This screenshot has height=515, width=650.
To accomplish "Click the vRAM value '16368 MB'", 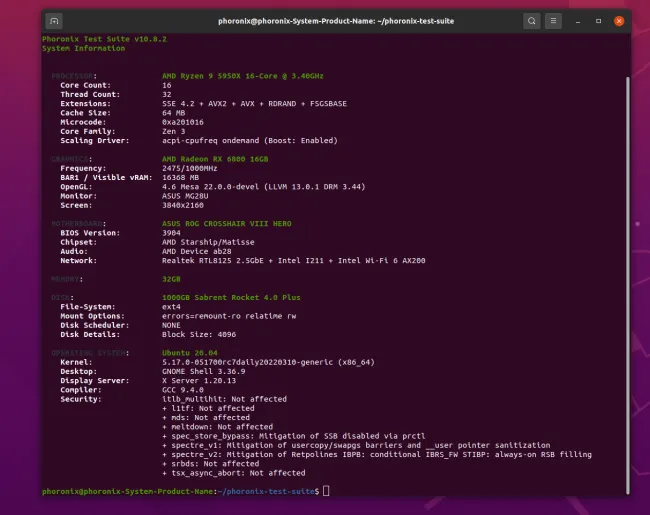I will [180, 177].
